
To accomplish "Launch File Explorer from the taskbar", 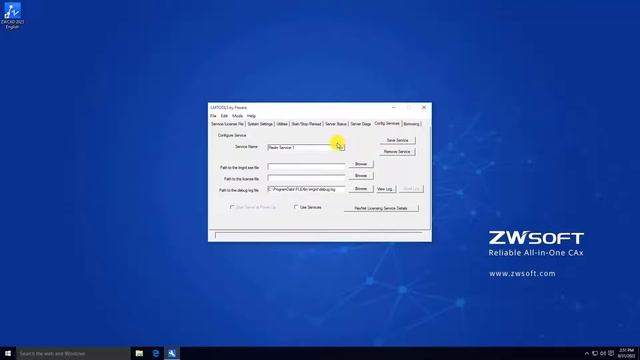I will click(x=139, y=353).
